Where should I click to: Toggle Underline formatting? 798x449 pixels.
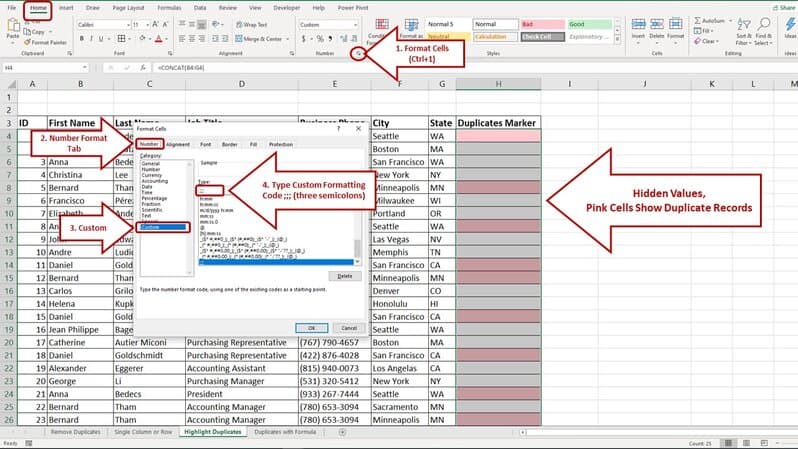pyautogui.click(x=101, y=39)
